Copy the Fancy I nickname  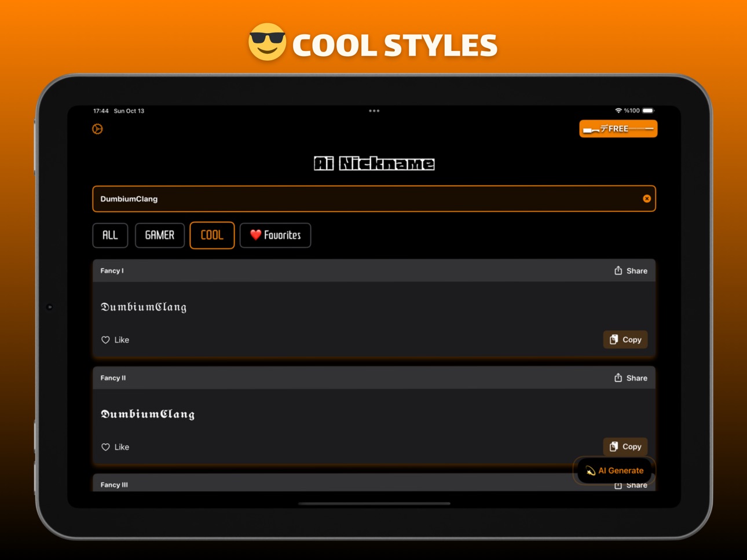625,339
